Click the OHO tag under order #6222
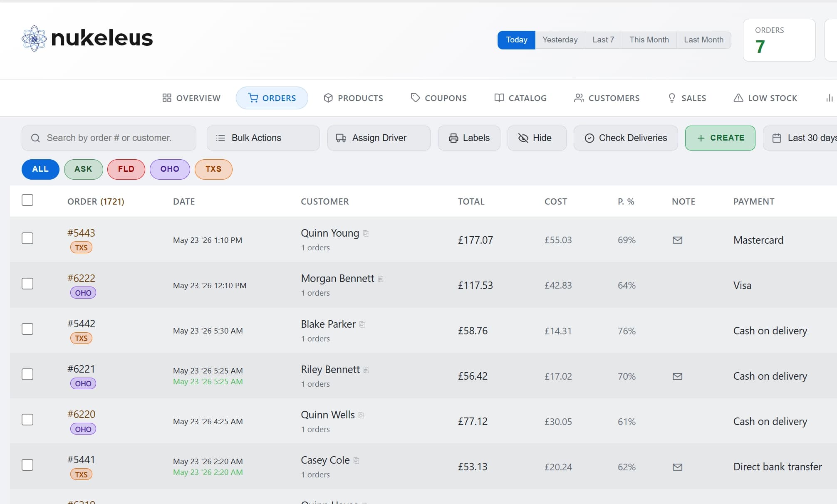 (x=83, y=293)
